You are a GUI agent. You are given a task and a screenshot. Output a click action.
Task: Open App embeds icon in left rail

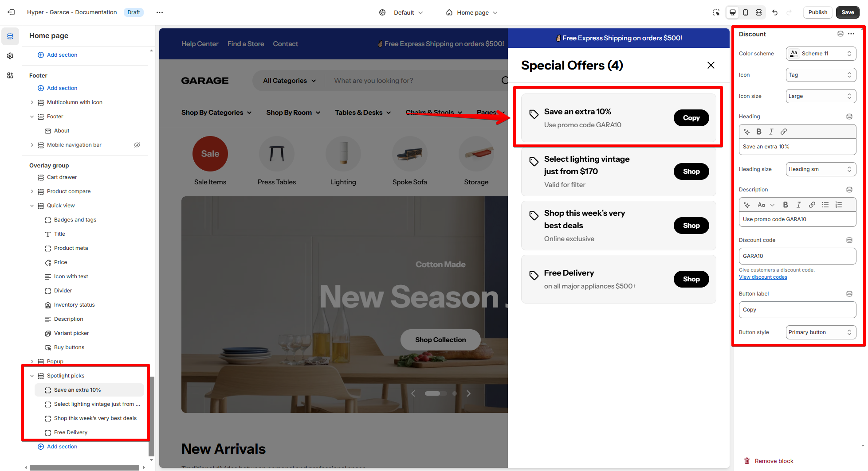10,75
